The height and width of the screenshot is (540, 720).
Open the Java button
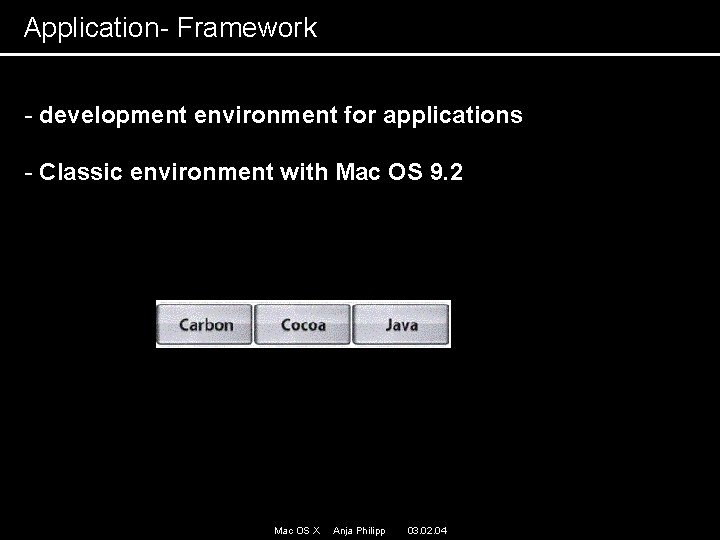click(x=400, y=324)
